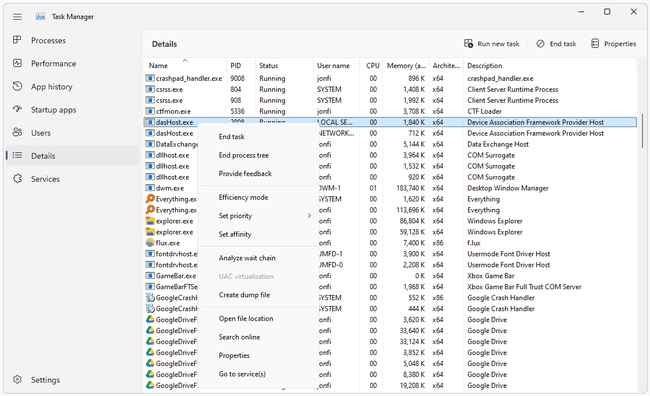Screen dimensions: 650x396
Task: Sort by the Status column header
Action: [284, 65]
